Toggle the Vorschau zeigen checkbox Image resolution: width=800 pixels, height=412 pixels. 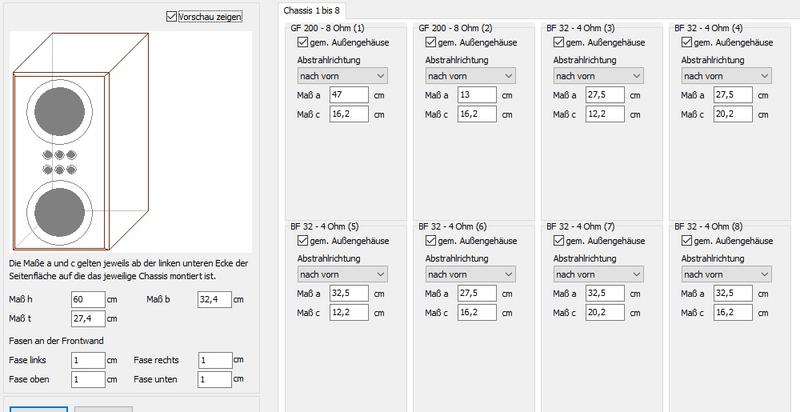[x=173, y=17]
